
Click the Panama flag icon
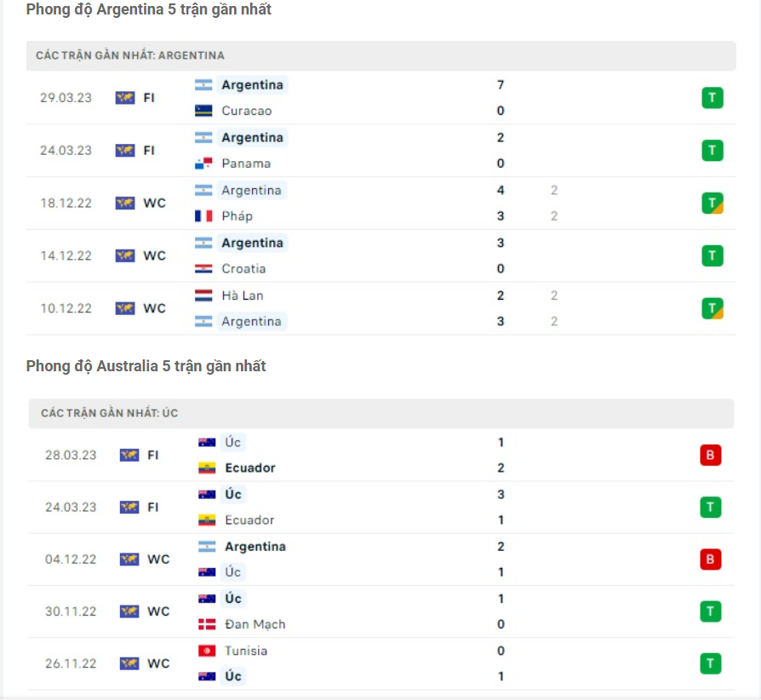pyautogui.click(x=204, y=163)
